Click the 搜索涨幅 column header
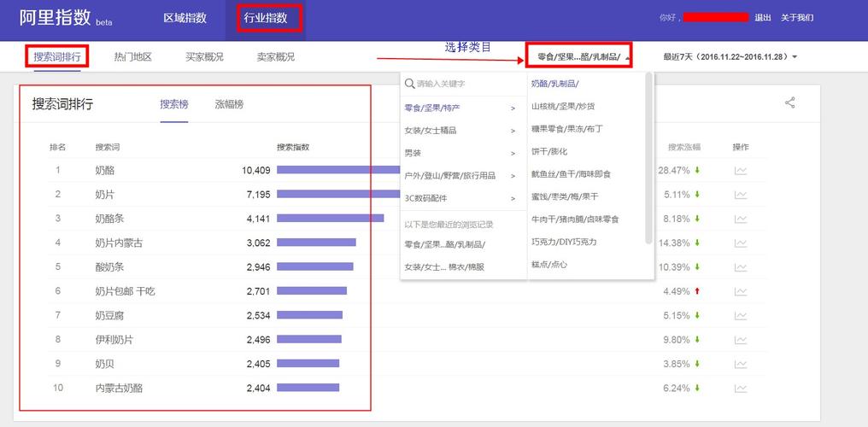868x427 pixels. click(684, 148)
